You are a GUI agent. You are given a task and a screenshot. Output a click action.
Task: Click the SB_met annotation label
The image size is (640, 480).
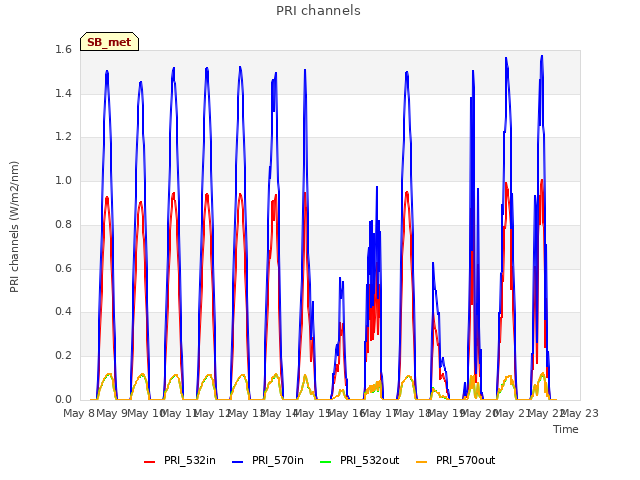[x=109, y=42]
